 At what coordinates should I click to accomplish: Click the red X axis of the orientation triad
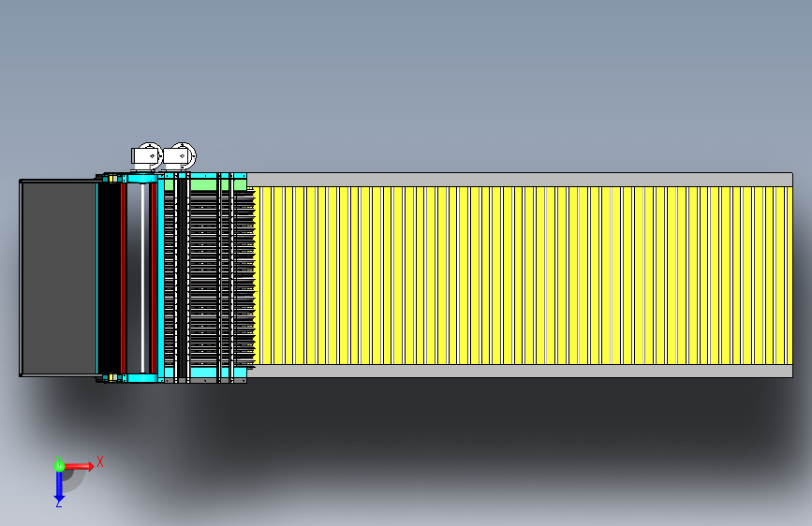click(80, 466)
